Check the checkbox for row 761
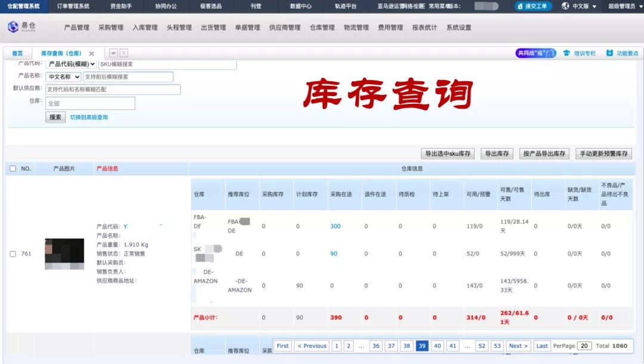The width and height of the screenshot is (644, 364). (x=13, y=253)
